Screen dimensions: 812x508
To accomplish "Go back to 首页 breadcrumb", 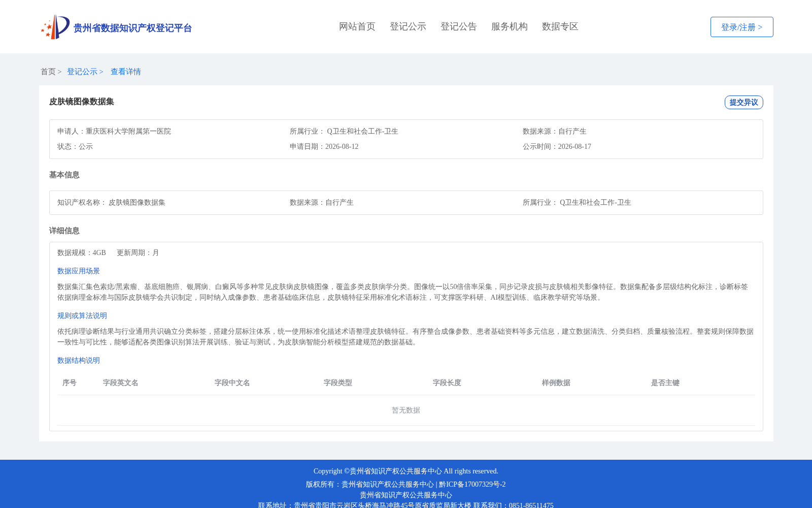I will (48, 72).
